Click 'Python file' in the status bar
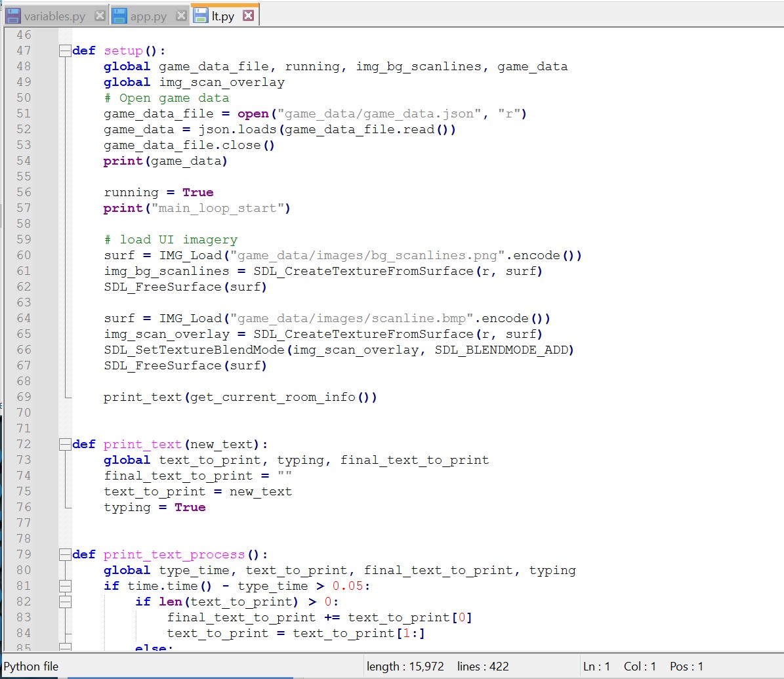 [x=31, y=667]
